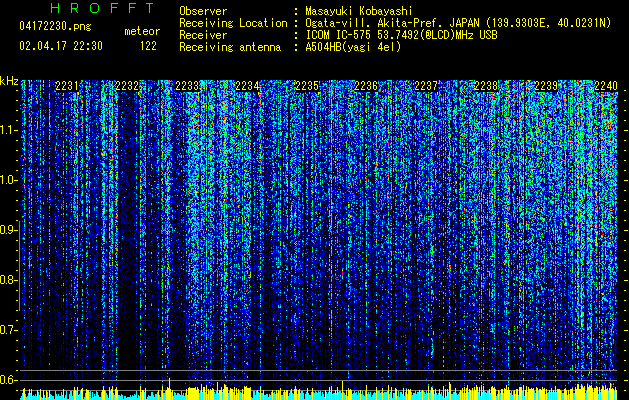Click the 1.1 kHz axis tick label
The width and height of the screenshot is (629, 400).
click(9, 130)
